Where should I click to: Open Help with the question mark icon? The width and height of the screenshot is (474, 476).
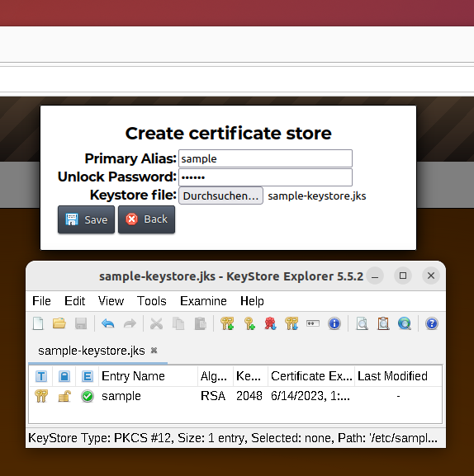tap(431, 323)
